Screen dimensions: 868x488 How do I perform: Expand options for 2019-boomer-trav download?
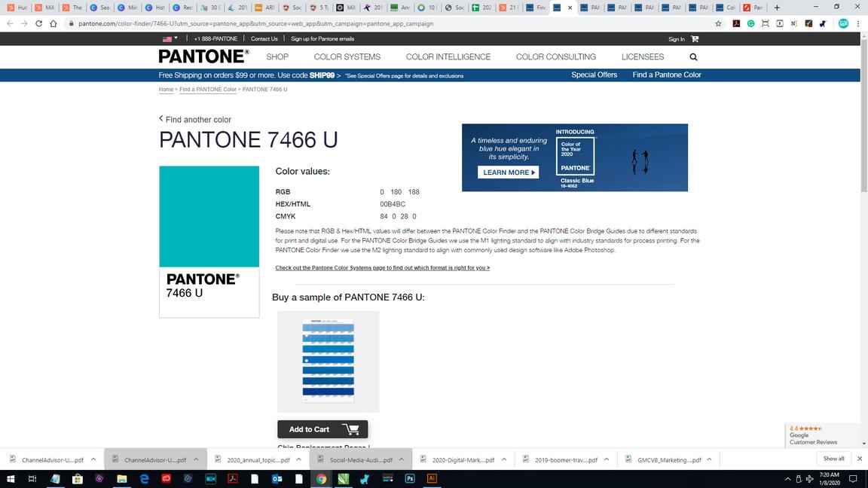point(607,459)
